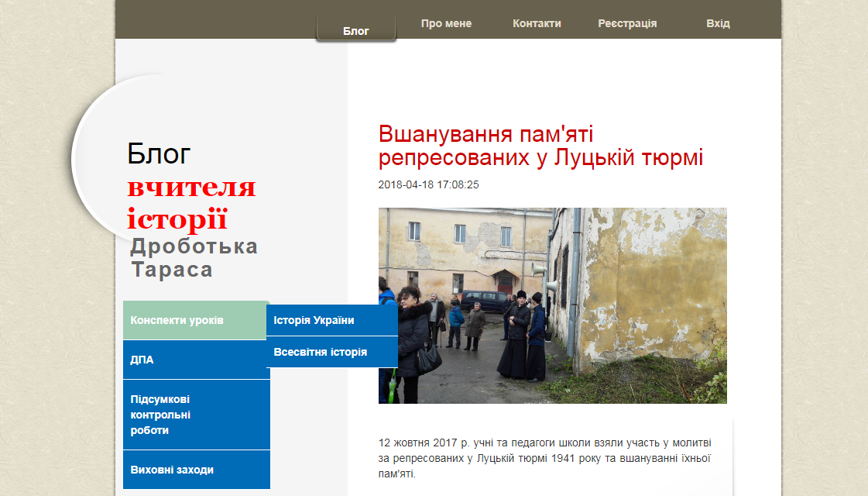Viewport: 868px width, 496px height.
Task: Go to the Про мене page
Action: pos(446,23)
